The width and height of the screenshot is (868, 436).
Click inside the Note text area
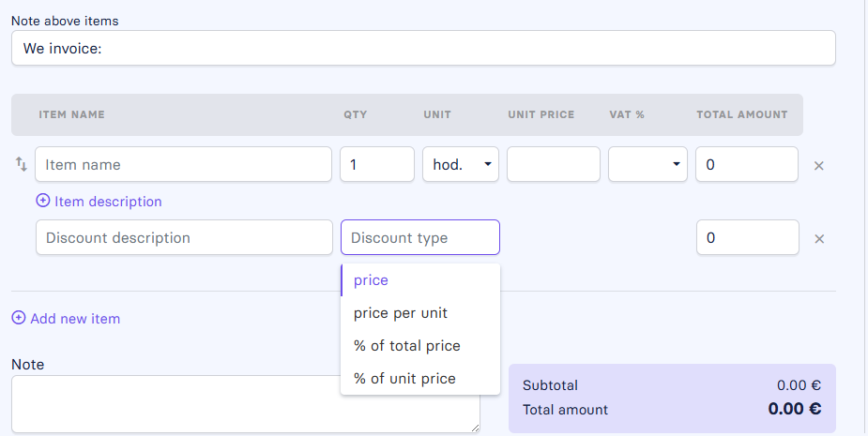246,404
